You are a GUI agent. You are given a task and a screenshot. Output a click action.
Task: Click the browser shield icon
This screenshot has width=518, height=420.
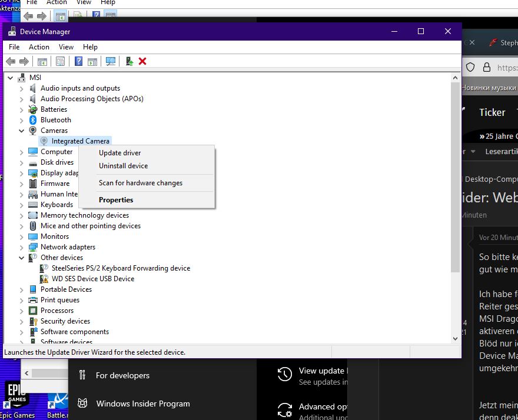(470, 68)
